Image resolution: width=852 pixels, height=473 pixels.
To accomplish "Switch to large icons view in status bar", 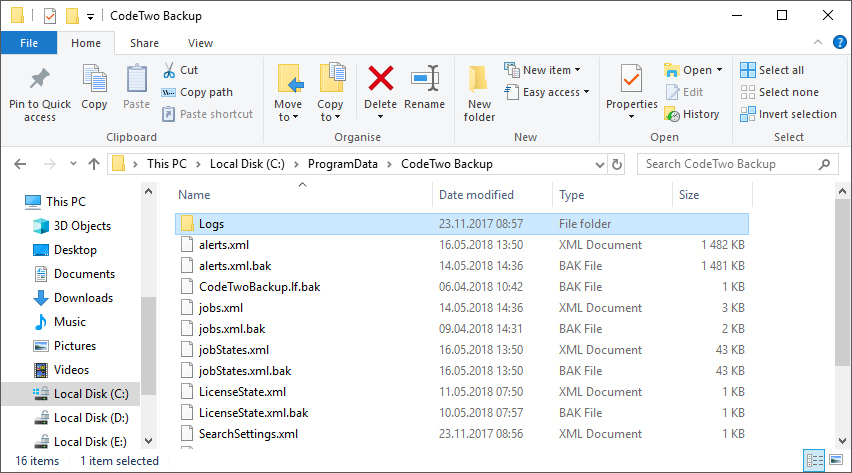I will 836,461.
